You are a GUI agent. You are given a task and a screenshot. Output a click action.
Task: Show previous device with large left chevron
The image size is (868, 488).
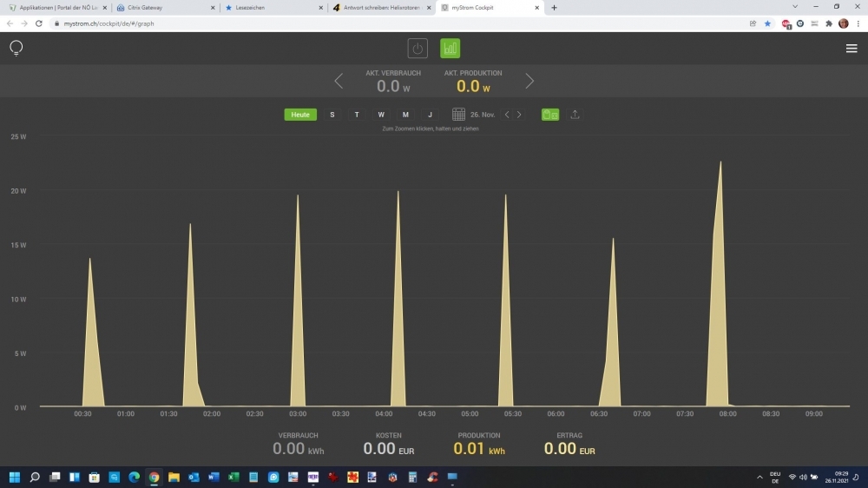click(339, 81)
